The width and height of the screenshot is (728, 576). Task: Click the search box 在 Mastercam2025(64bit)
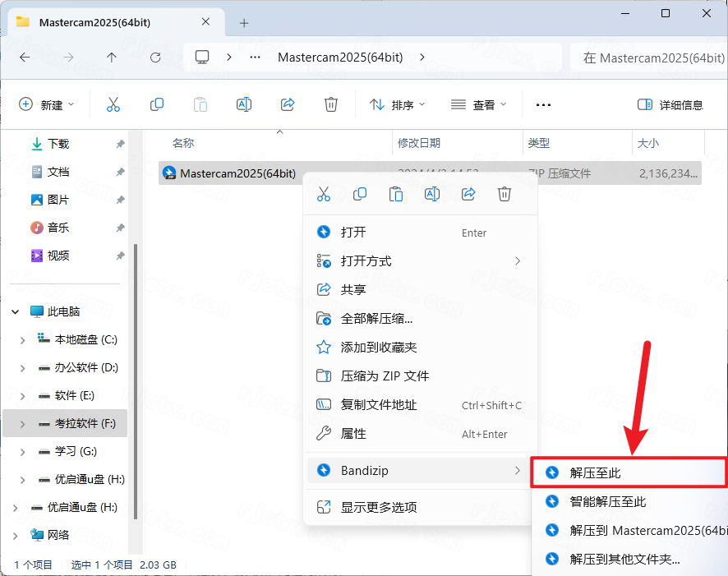coord(649,58)
